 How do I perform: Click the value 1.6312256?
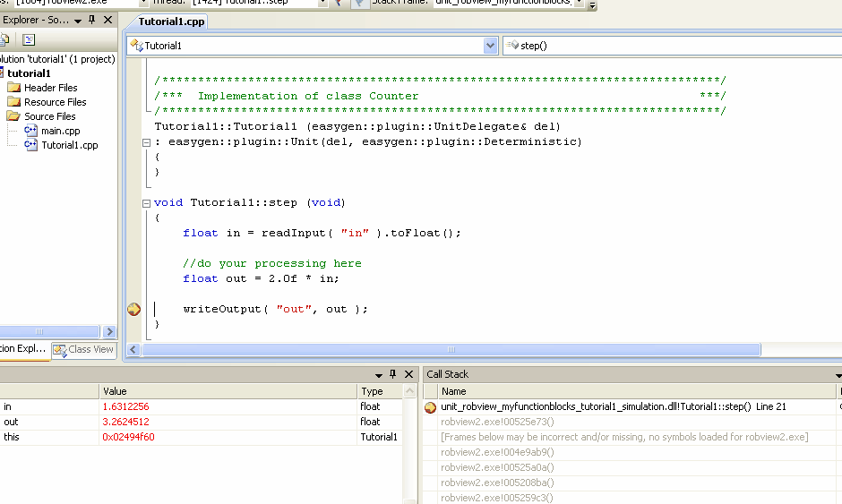coord(125,406)
